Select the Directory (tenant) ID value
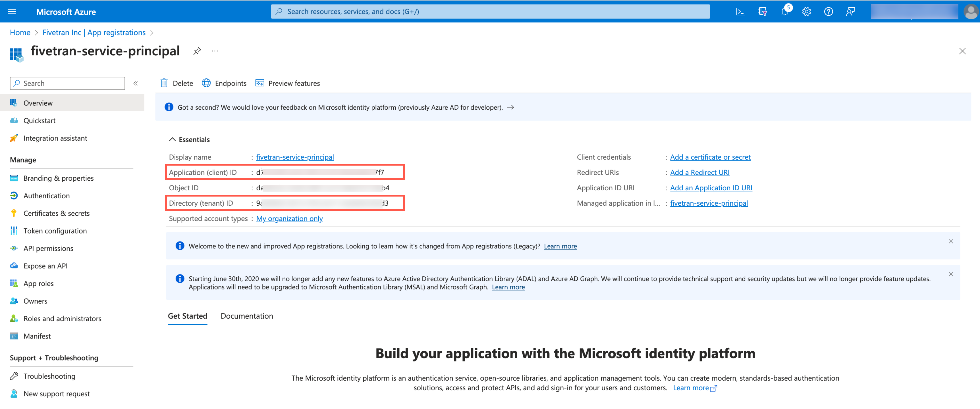 (x=322, y=203)
